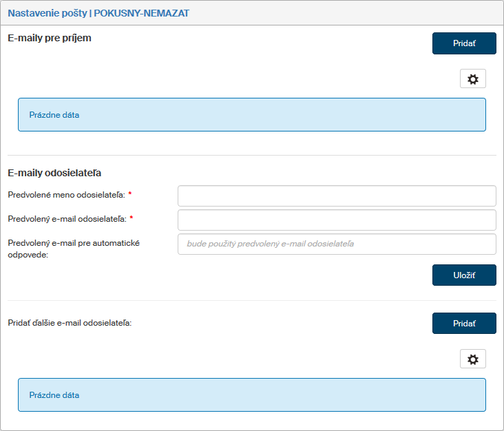This screenshot has height=431, width=504.
Task: Click Pridať button for E-maily pre príjem
Action: click(463, 43)
